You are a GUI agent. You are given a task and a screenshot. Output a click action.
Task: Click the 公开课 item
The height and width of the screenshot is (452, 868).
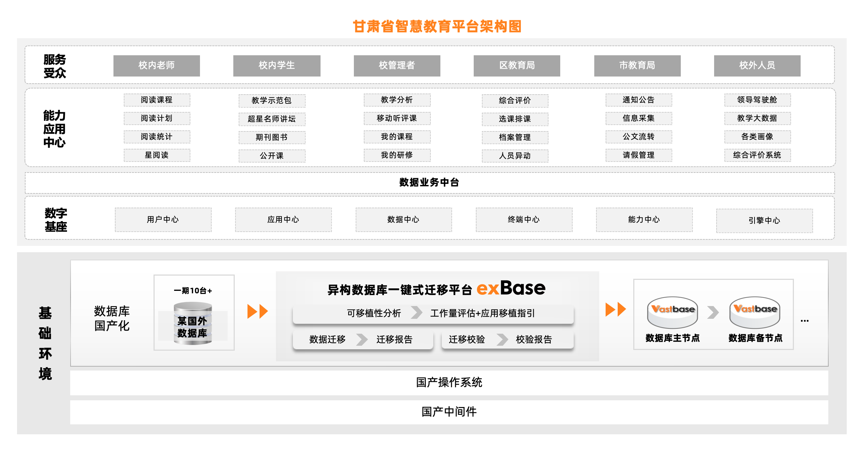[x=272, y=156]
